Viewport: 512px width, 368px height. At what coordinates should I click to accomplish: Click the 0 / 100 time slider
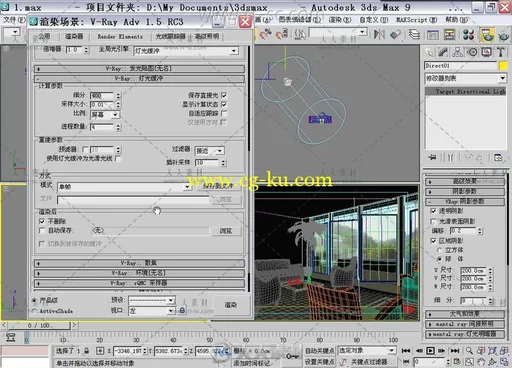coord(38,325)
